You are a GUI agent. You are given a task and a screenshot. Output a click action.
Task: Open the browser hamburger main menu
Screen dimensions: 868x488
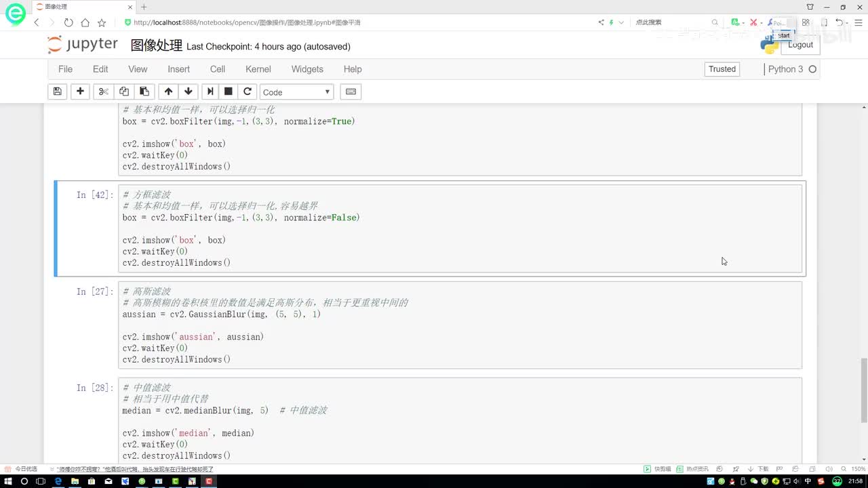pos(857,22)
